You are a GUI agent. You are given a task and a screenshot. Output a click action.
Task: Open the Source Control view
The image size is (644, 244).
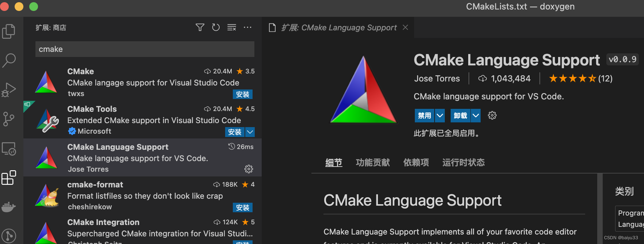click(9, 119)
